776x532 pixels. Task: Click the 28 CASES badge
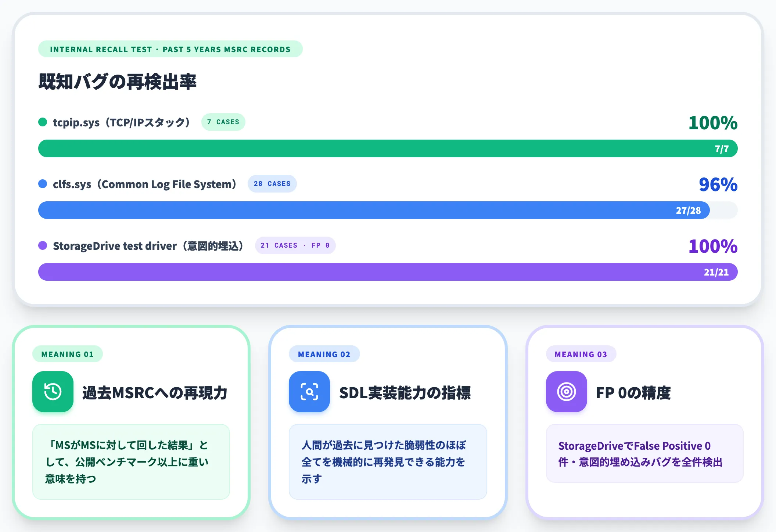(x=272, y=184)
